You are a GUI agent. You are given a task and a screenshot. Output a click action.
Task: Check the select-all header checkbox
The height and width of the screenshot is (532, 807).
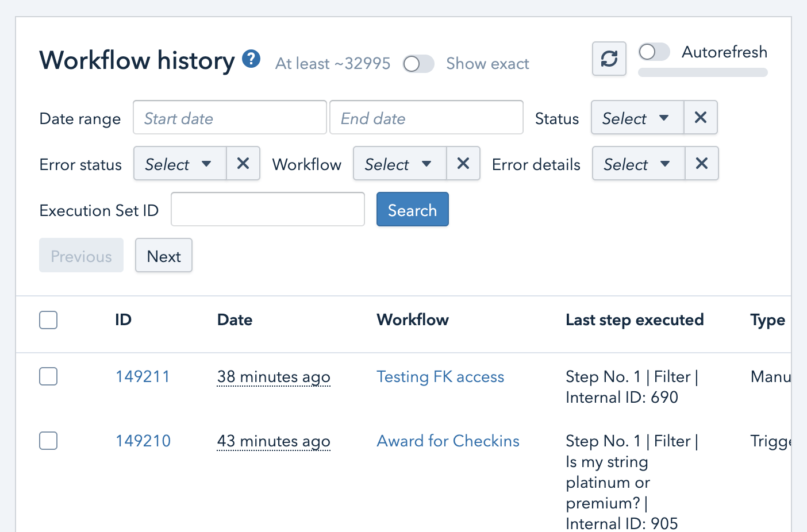point(48,320)
